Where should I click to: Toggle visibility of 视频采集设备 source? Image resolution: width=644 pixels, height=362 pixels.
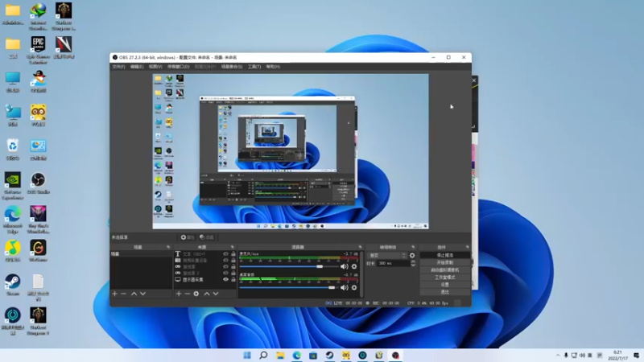225,260
